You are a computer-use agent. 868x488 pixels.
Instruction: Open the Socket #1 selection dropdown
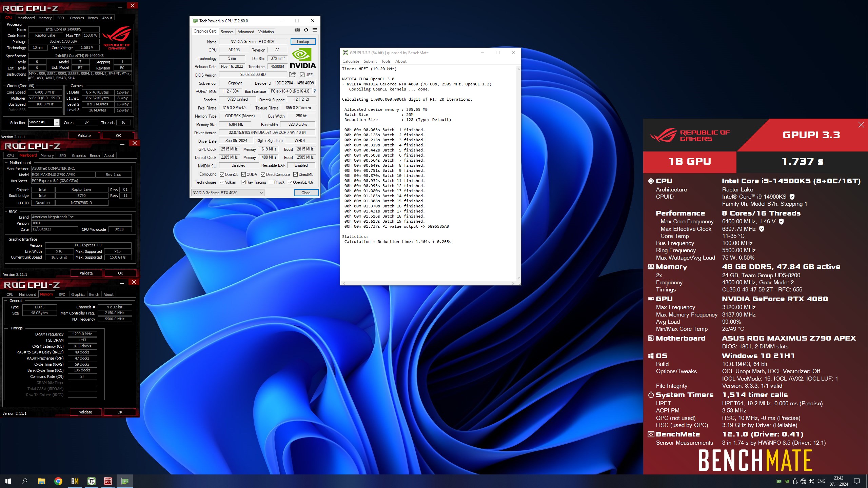[44, 122]
